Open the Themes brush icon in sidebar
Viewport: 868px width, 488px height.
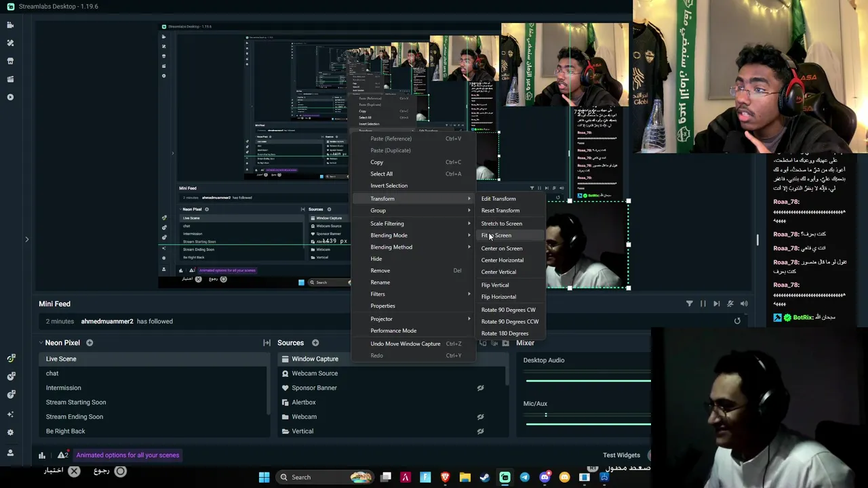(x=10, y=43)
